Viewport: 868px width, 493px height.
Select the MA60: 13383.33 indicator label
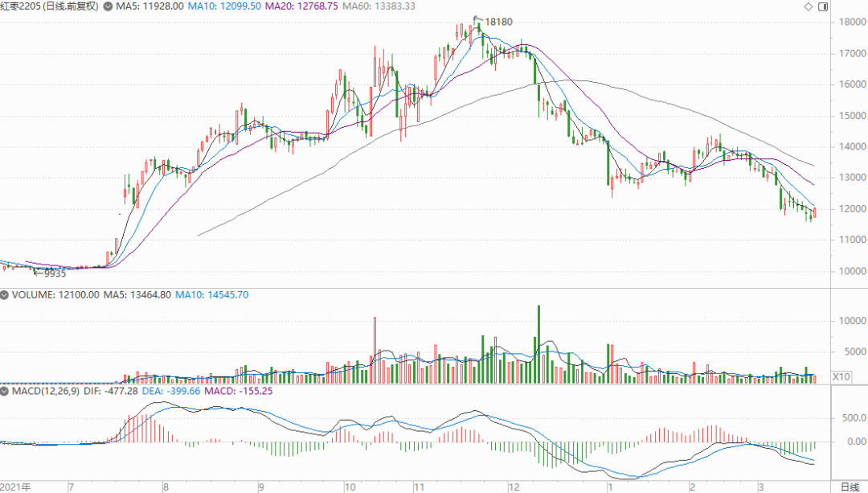point(379,6)
